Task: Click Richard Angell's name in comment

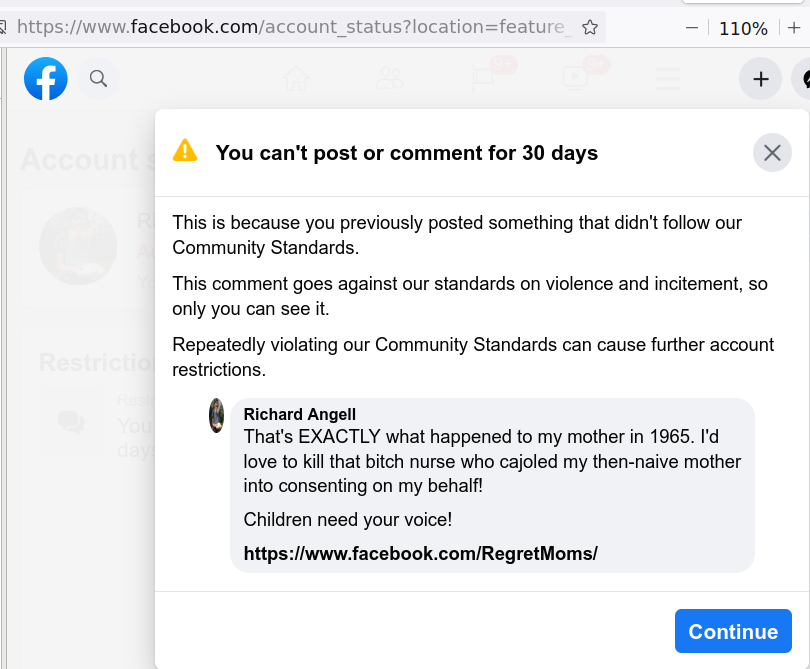Action: (300, 414)
